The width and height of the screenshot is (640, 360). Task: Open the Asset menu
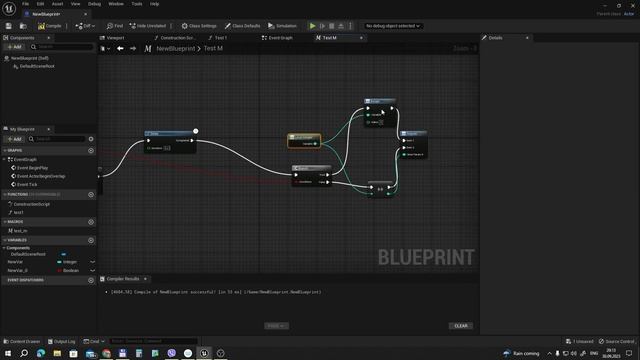pos(57,4)
